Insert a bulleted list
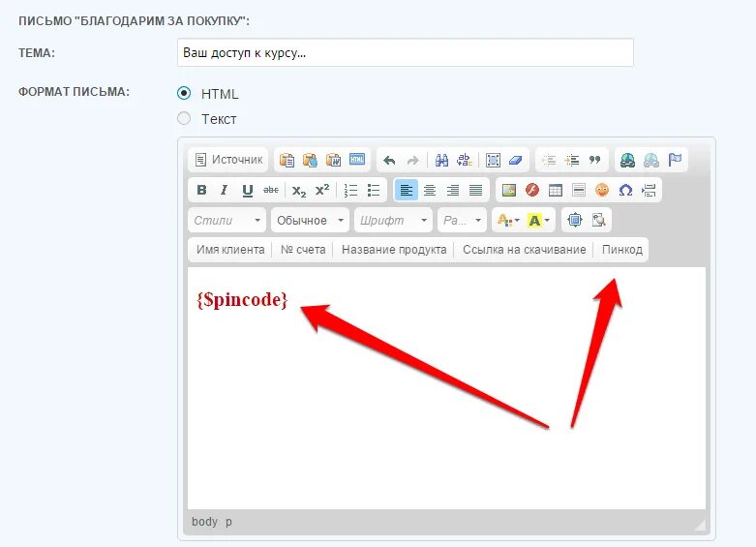 pos(374,190)
